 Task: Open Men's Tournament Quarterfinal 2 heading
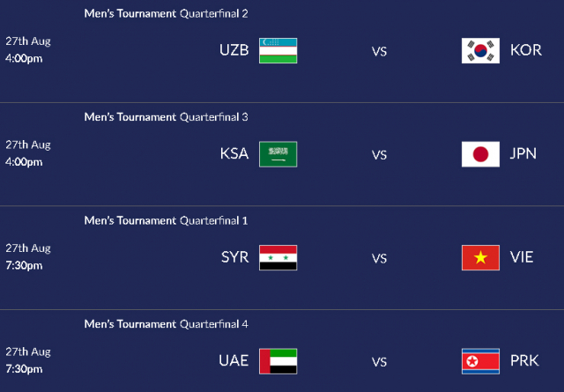167,14
